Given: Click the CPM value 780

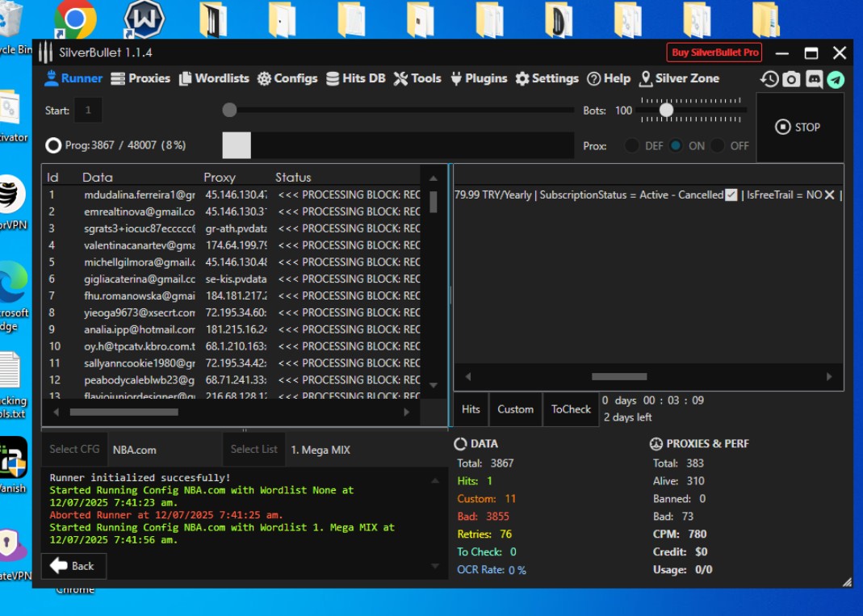Looking at the screenshot, I should 698,534.
